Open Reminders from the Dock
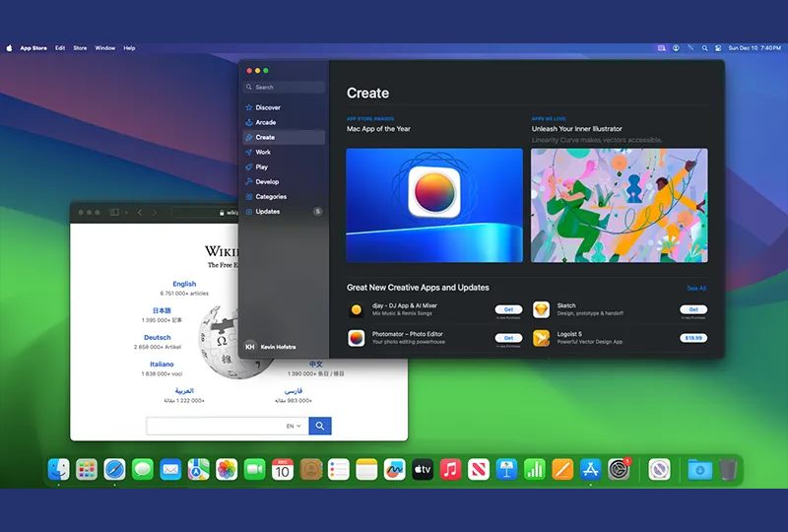Screen dimensions: 788x532 tap(339, 470)
